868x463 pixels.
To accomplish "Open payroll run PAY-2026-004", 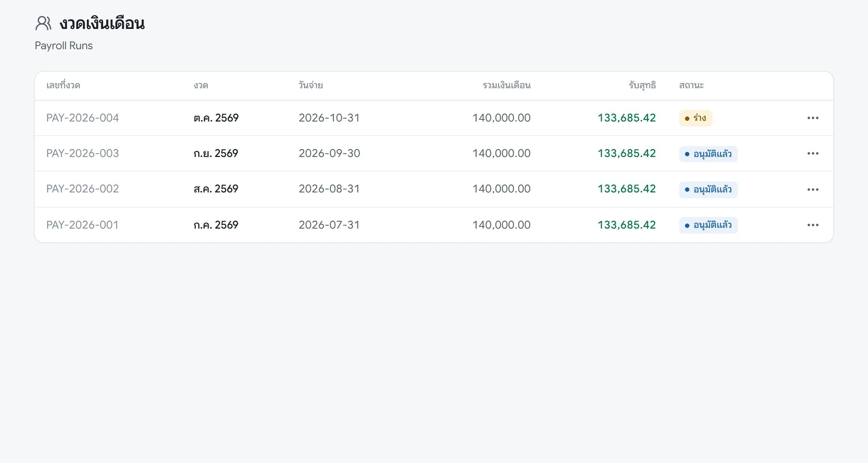I will 82,118.
